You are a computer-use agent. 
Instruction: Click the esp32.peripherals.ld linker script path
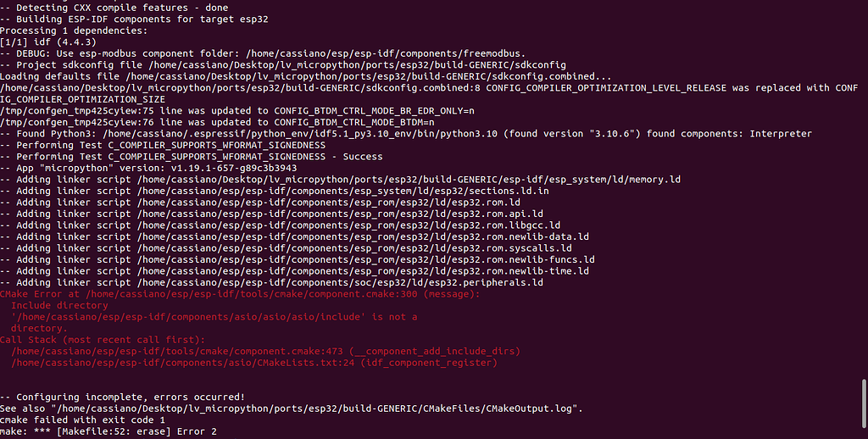tap(341, 282)
